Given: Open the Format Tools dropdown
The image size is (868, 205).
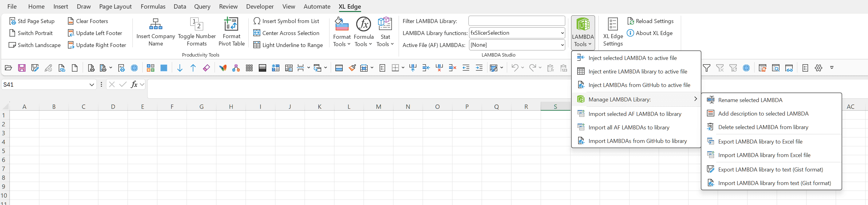Looking at the screenshot, I should pyautogui.click(x=342, y=32).
